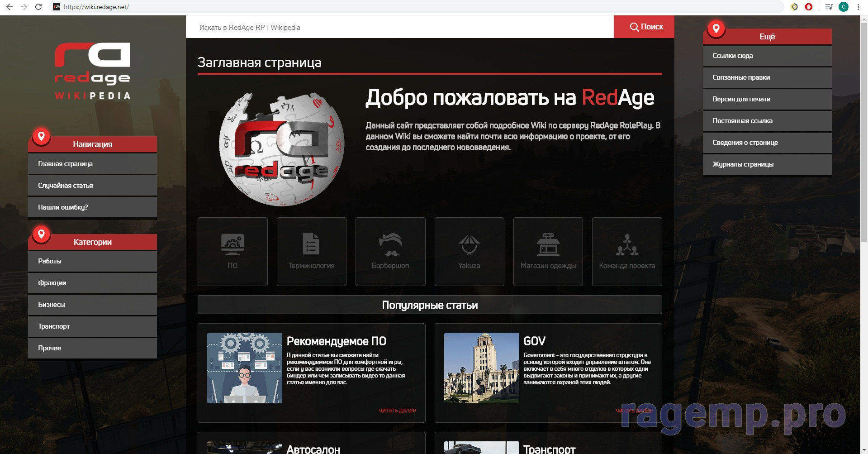
Task: Click the map pin icon above Ещё
Action: (x=716, y=29)
